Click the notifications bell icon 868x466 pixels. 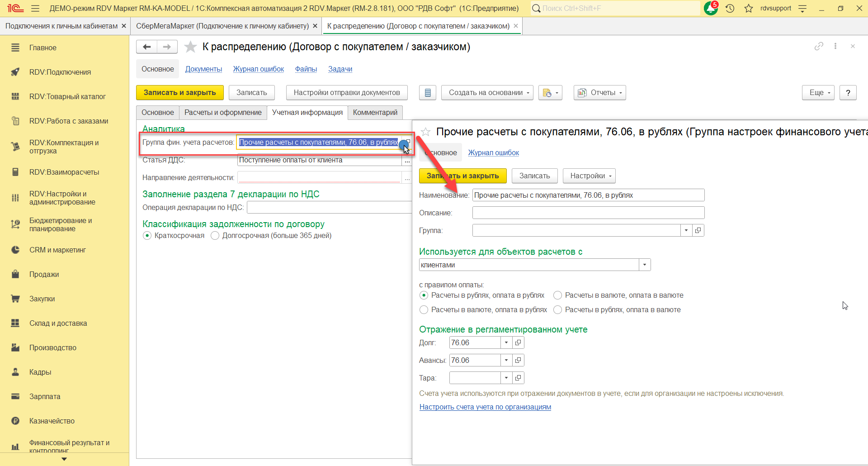(x=710, y=8)
